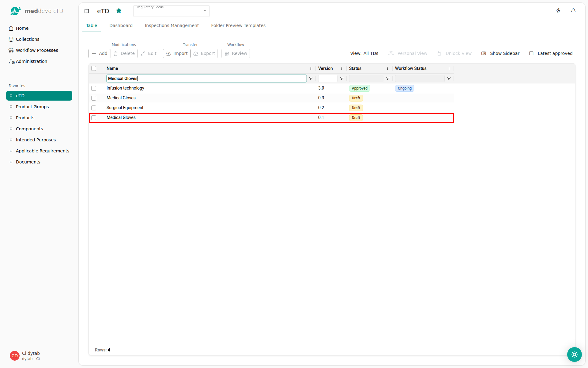The image size is (588, 368).
Task: Open the Version column filter funnel
Action: click(342, 79)
